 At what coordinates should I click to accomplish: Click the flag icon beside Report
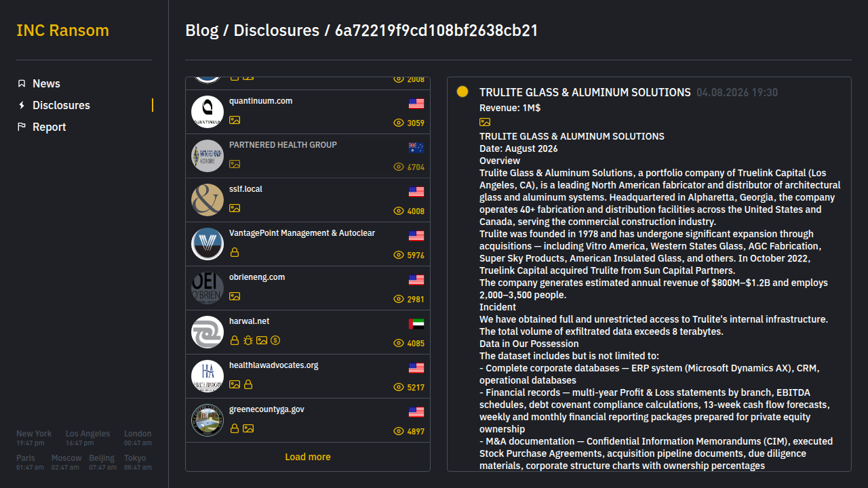coord(22,127)
